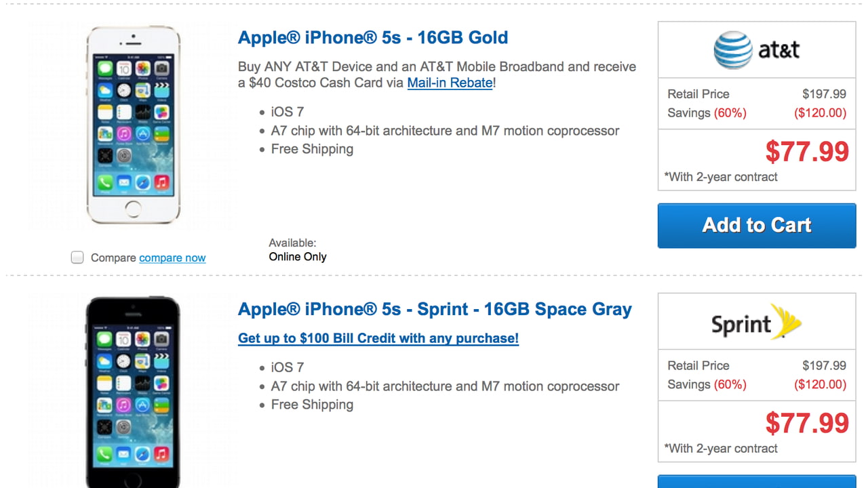Click the AT&T Retail Price $197.99 row
868x488 pixels.
point(756,94)
